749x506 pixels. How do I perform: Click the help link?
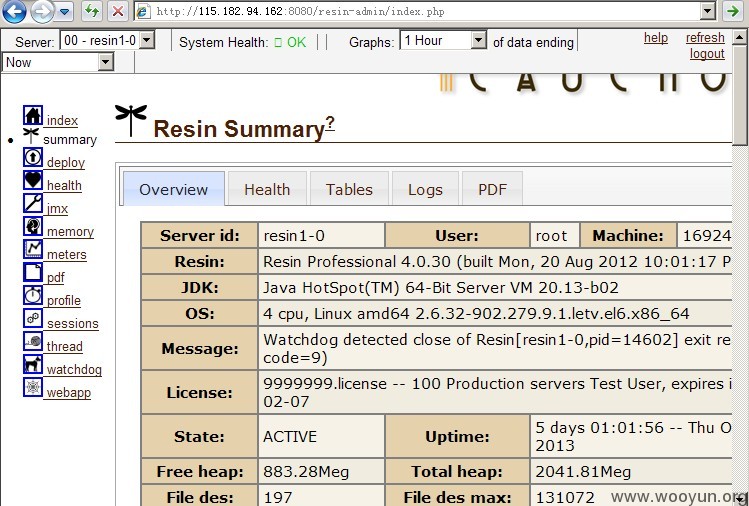(655, 38)
